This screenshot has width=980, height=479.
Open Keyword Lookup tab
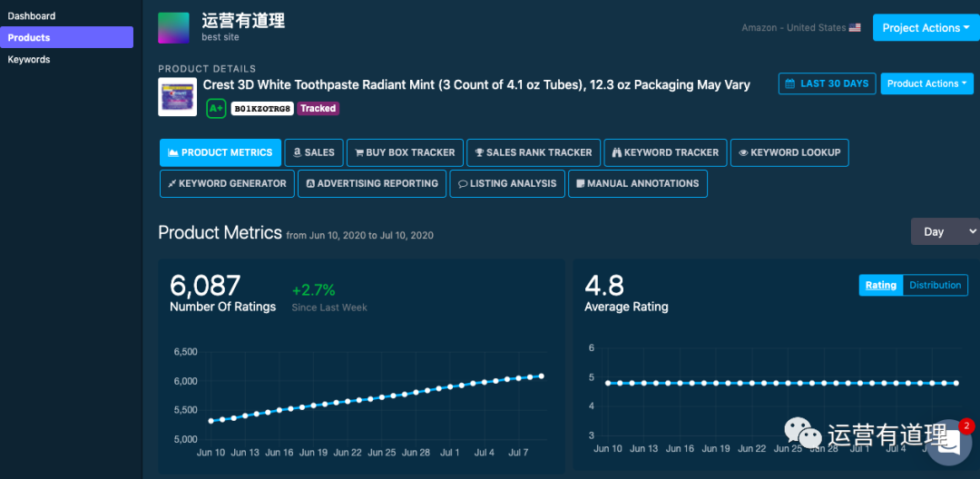(x=789, y=152)
